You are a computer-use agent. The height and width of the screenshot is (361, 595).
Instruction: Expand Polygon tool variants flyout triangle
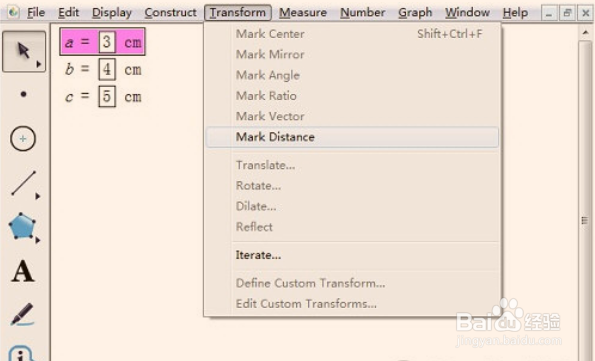(x=38, y=240)
